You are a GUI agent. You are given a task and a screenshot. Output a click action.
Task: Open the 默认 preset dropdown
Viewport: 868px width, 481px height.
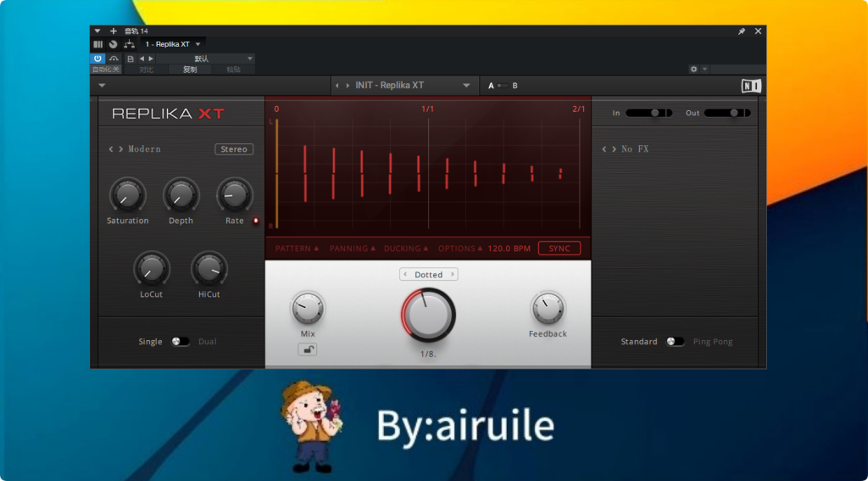click(x=206, y=59)
